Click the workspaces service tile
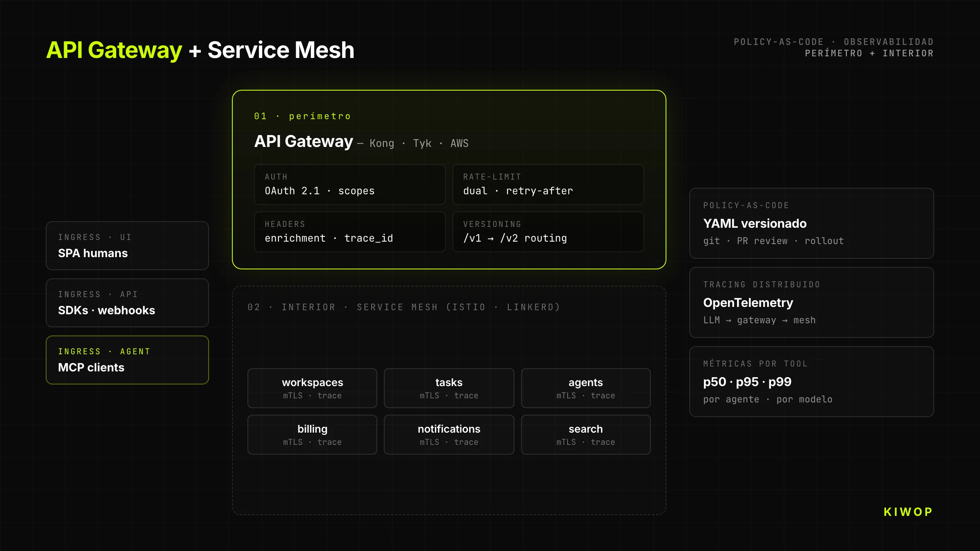 (x=312, y=388)
